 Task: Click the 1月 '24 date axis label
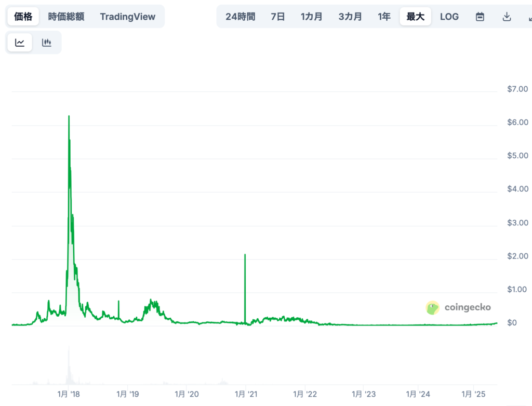[x=418, y=394]
